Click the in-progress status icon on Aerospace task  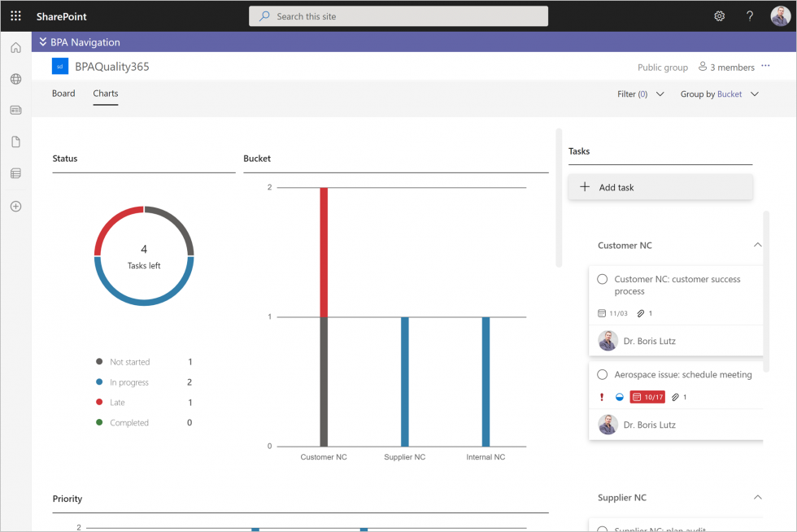620,396
